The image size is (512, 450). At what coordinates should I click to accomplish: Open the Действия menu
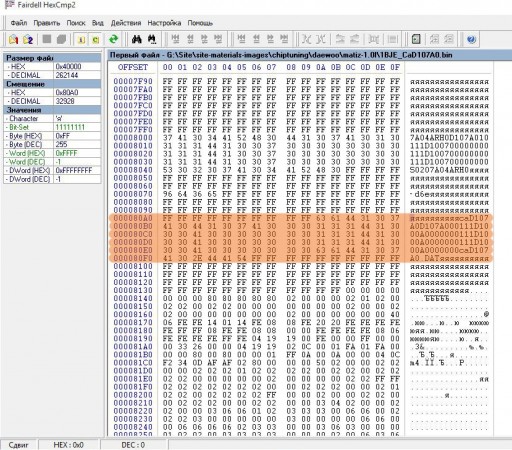(x=126, y=23)
